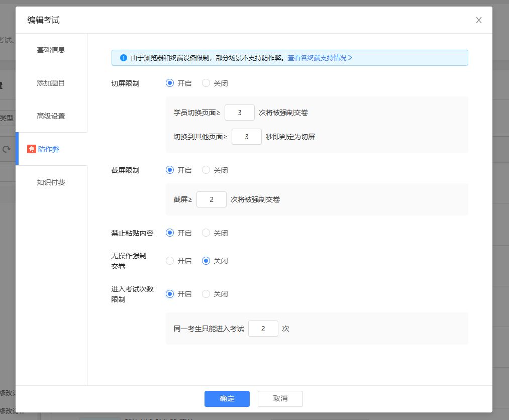Select 开启 for 截屏限制
509x420 pixels.
coord(170,170)
